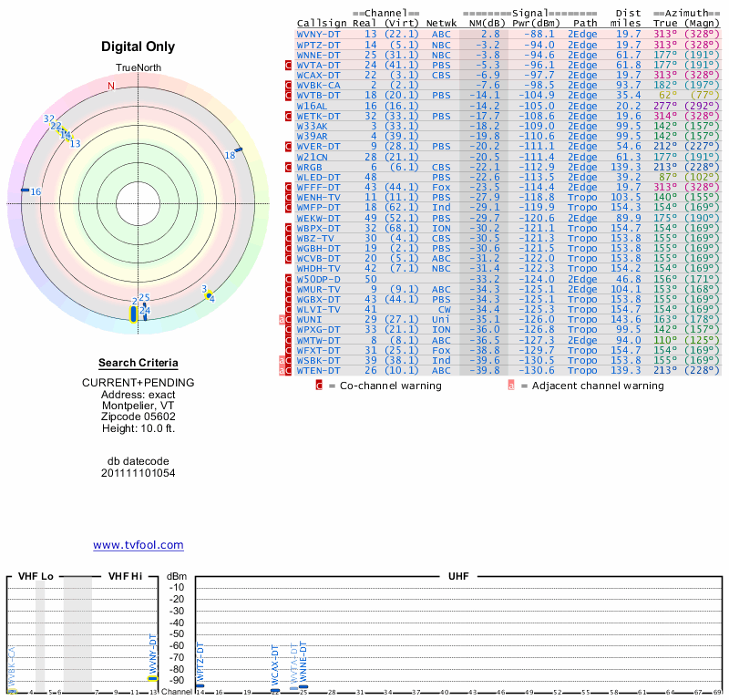The height and width of the screenshot is (700, 729).
Task: Click co-channel warning icon beside WRGB
Action: (289, 167)
